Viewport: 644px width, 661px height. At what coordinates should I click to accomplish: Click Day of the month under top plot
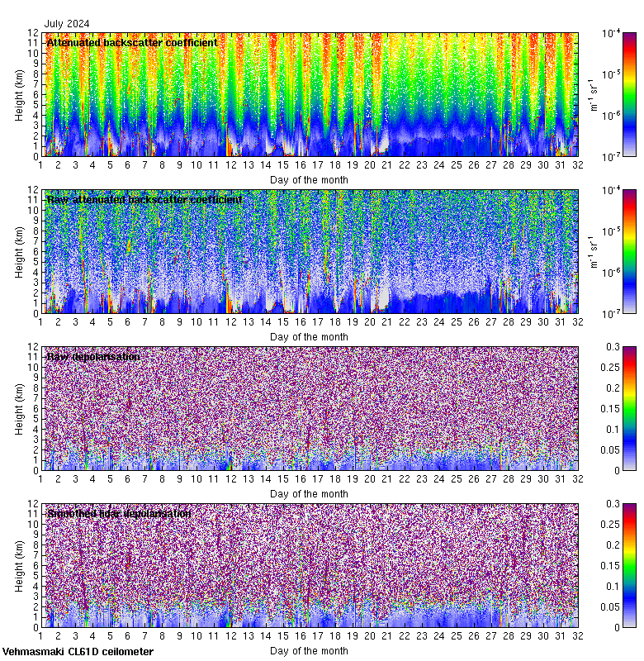(309, 179)
